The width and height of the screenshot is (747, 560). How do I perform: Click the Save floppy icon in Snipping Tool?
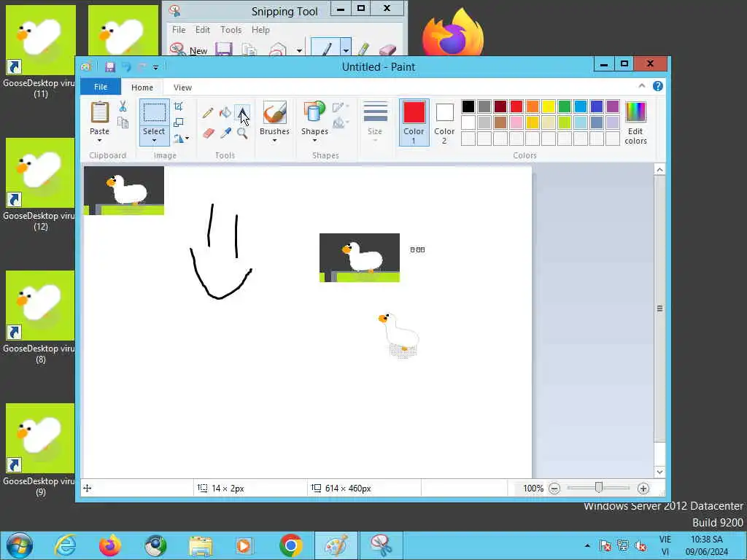pos(223,50)
